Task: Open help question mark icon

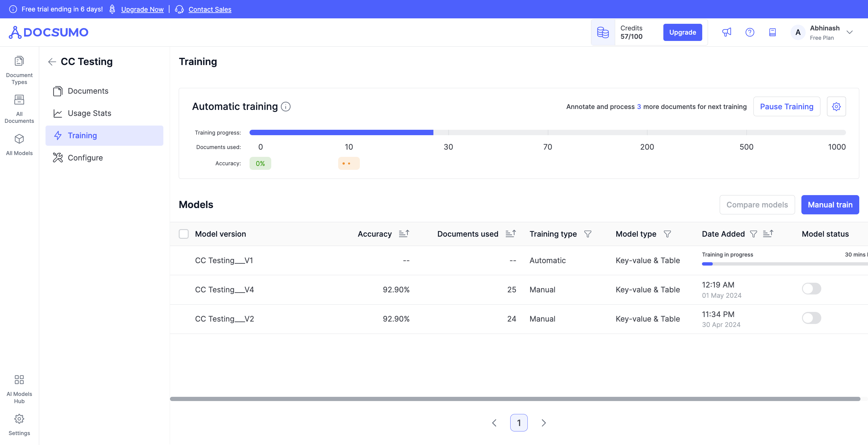Action: tap(749, 32)
